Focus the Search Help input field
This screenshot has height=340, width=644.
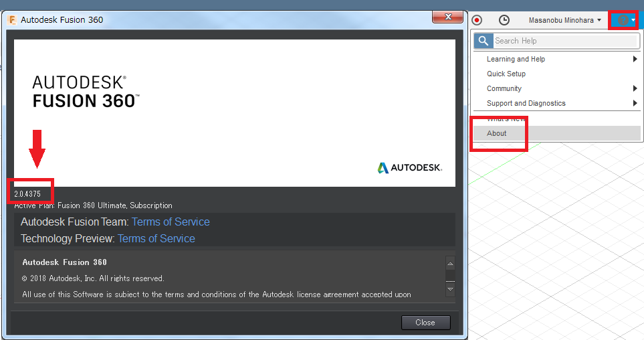pyautogui.click(x=565, y=41)
